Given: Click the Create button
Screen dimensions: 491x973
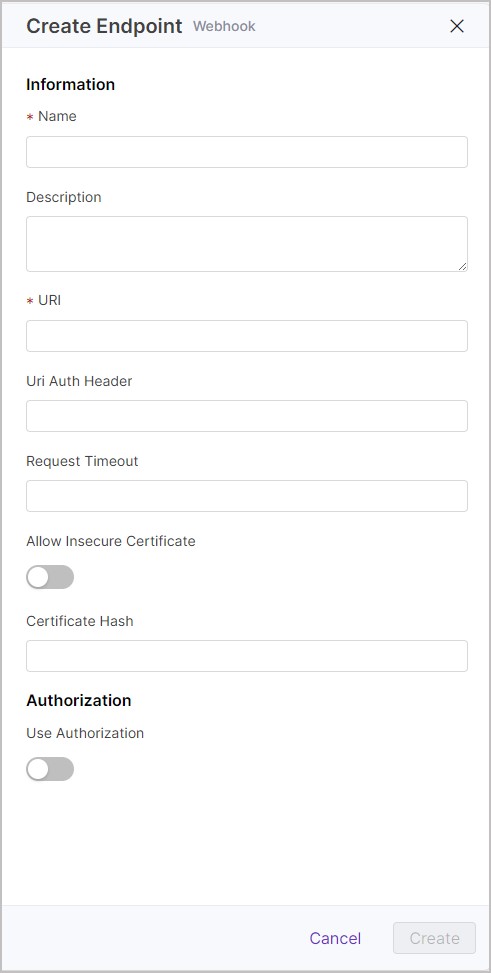Looking at the screenshot, I should click(x=435, y=938).
